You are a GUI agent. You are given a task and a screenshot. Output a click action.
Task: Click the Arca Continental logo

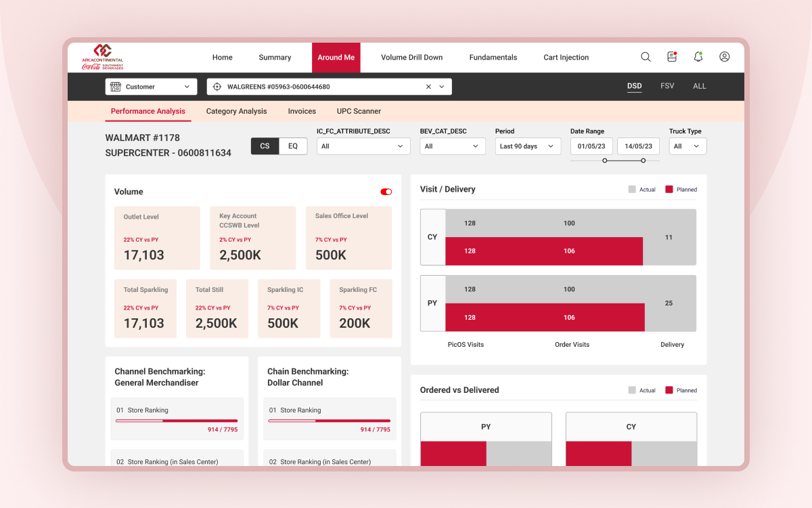pos(103,57)
